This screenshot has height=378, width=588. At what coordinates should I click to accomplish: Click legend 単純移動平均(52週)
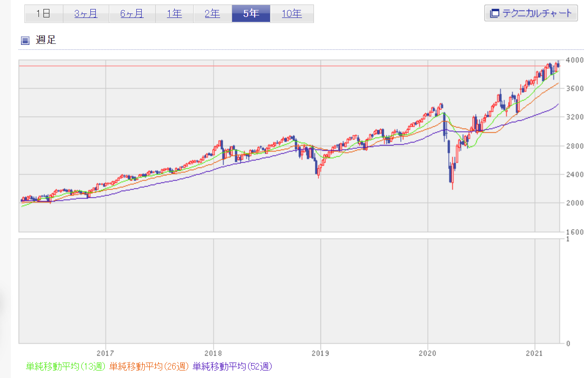pyautogui.click(x=233, y=367)
